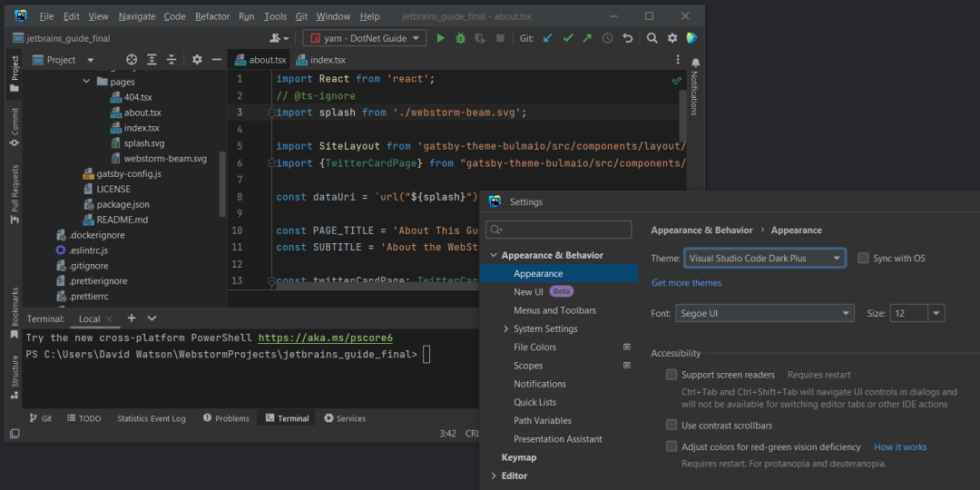Select New UI settings item

coord(528,292)
